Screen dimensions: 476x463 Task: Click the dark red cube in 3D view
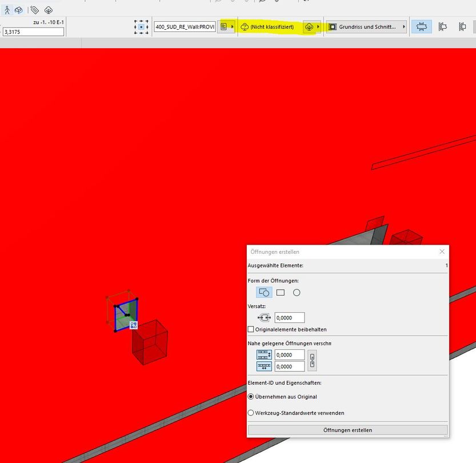coord(150,342)
